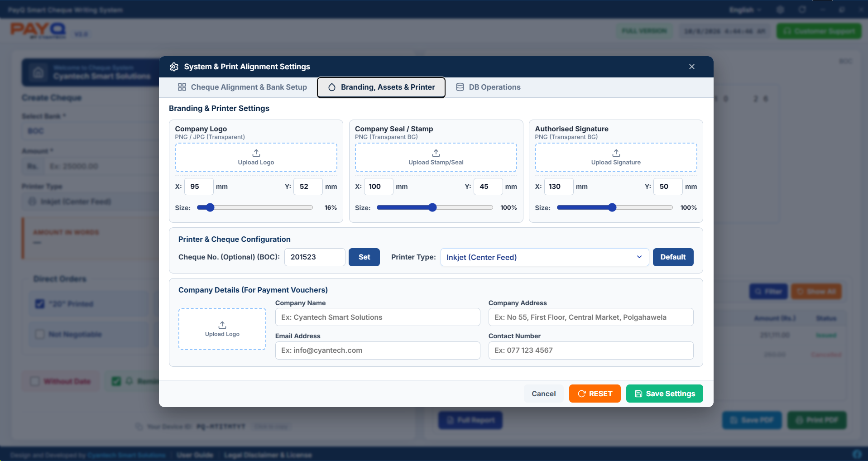
Task: Click the Upload Signature drop area
Action: (x=616, y=158)
